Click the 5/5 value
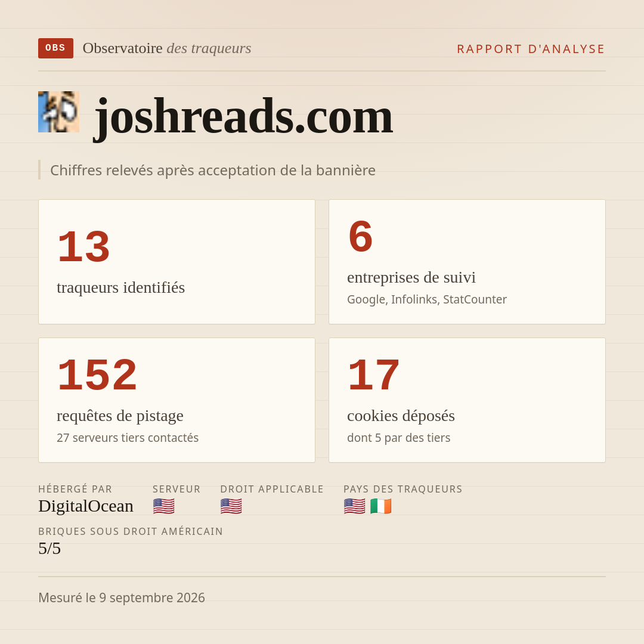Image resolution: width=644 pixels, height=644 pixels. [49, 549]
